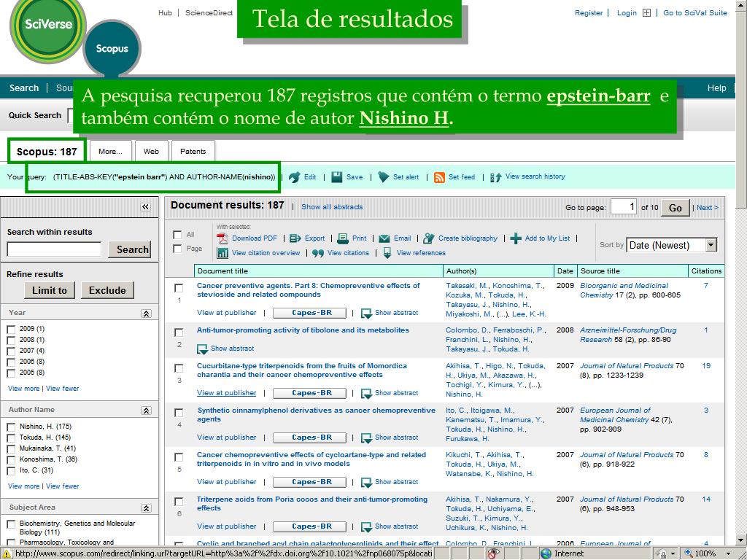
Task: Select the Patents tab
Action: pos(193,152)
